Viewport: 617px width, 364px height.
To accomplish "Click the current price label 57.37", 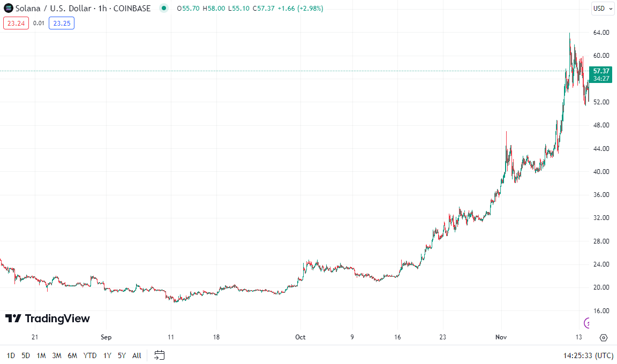I will pos(601,71).
